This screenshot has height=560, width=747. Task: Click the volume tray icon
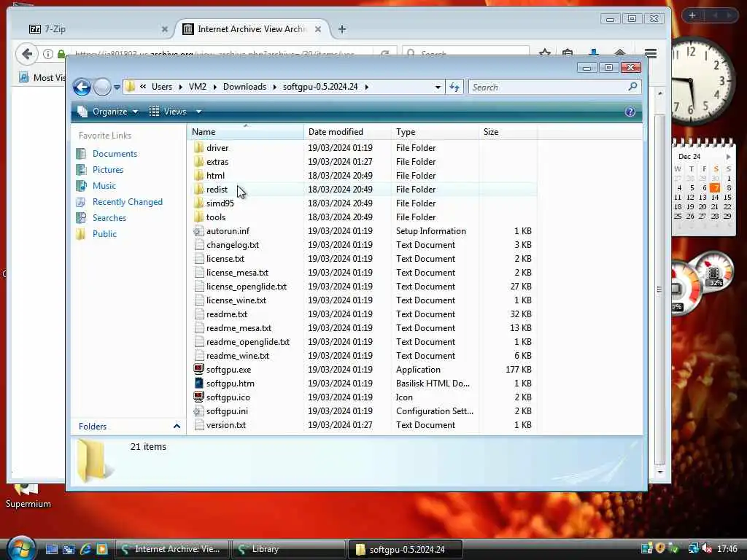pyautogui.click(x=706, y=549)
